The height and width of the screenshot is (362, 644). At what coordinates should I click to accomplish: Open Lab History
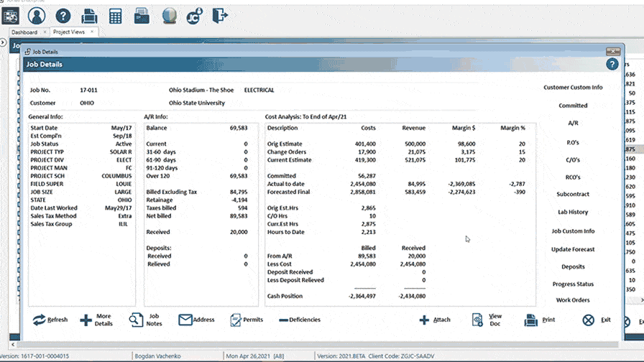click(x=573, y=212)
